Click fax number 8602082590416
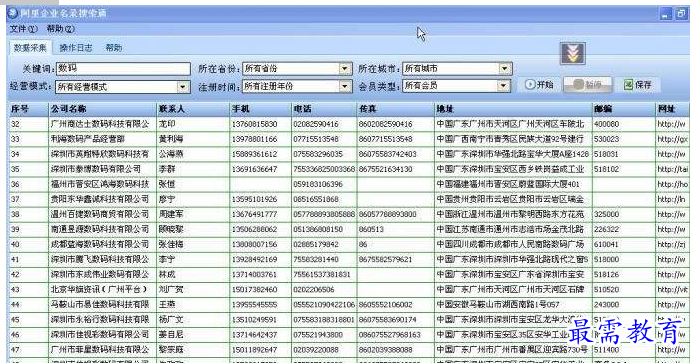The height and width of the screenshot is (363, 690). click(x=385, y=124)
